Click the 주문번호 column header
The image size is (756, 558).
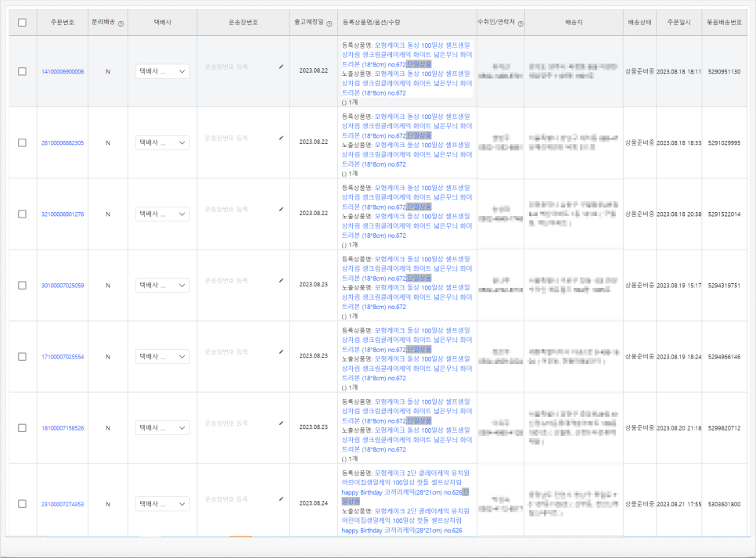63,23
